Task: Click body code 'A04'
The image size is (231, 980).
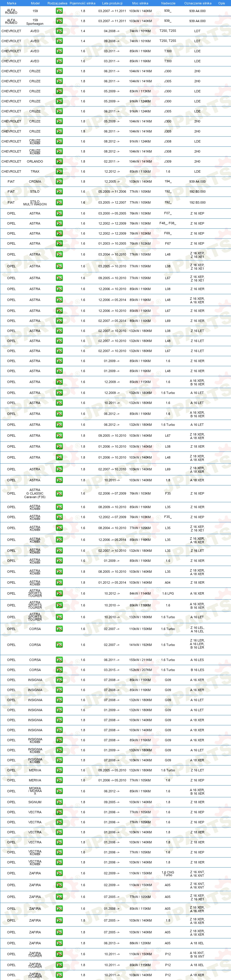Action: point(168,583)
